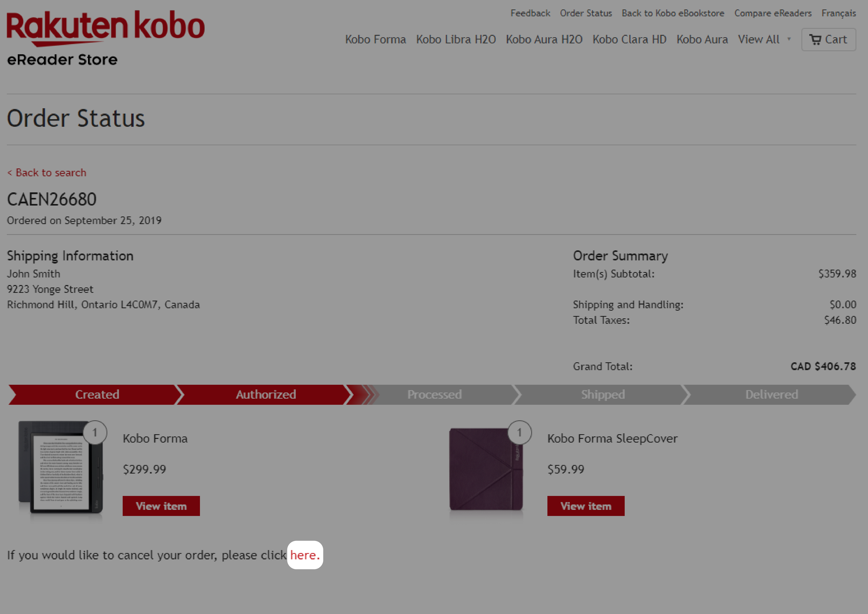This screenshot has width=868, height=614.
Task: Click the Processed progress step
Action: tap(434, 395)
